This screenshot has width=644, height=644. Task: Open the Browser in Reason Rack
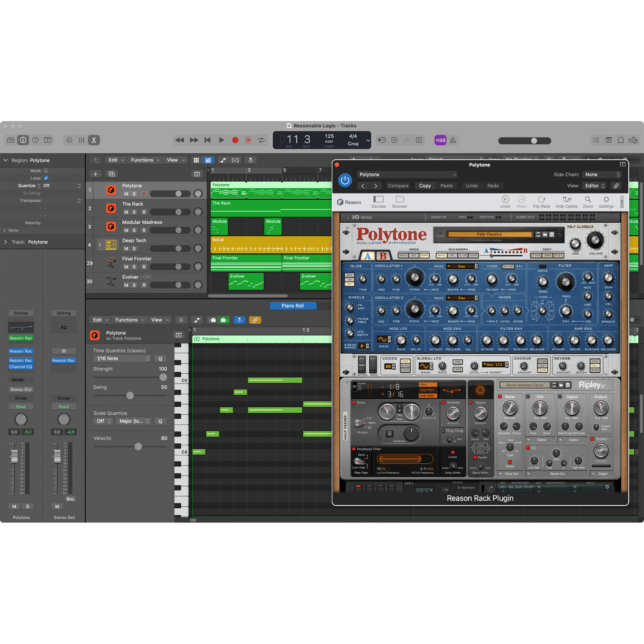[x=399, y=201]
